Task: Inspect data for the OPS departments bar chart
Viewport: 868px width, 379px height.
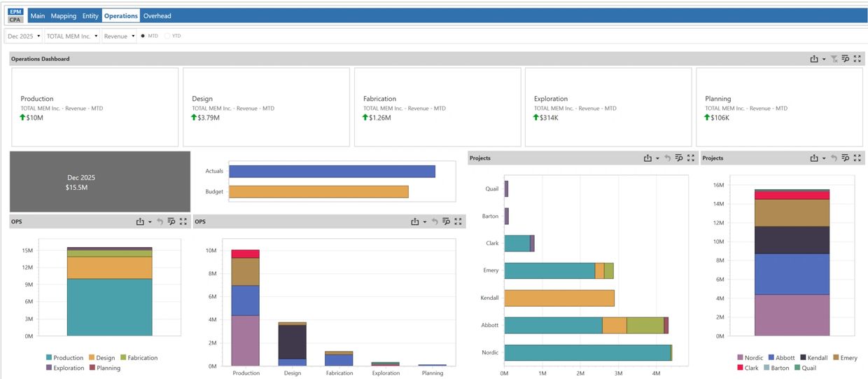Action: pyautogui.click(x=446, y=221)
